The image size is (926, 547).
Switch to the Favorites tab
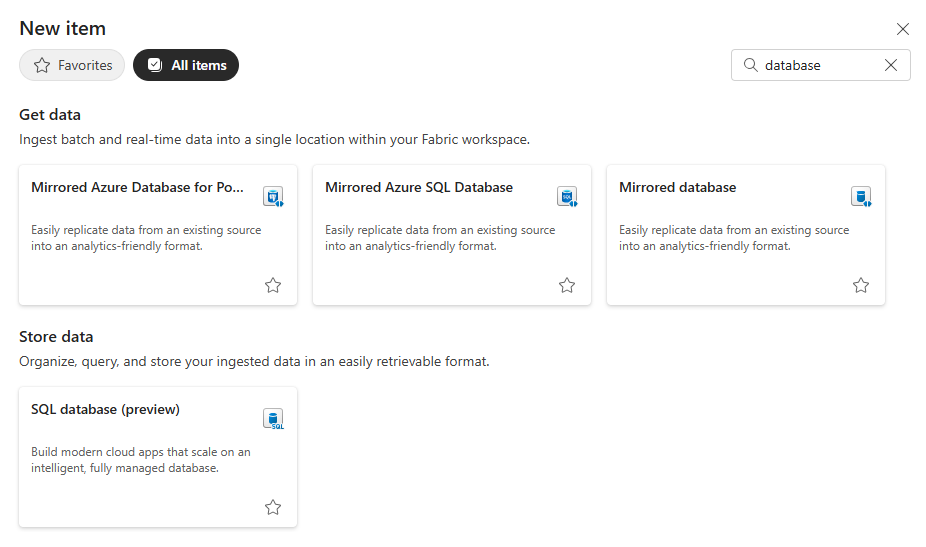point(72,65)
